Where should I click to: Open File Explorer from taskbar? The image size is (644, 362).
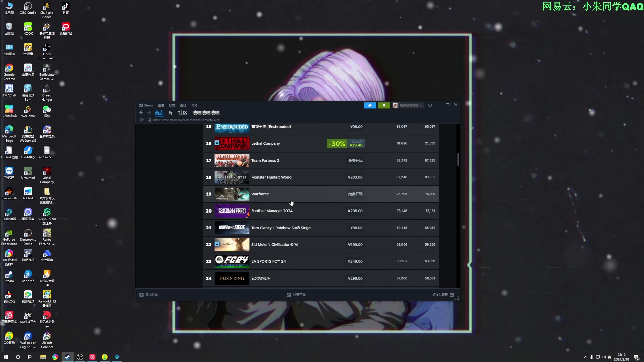[x=43, y=357]
